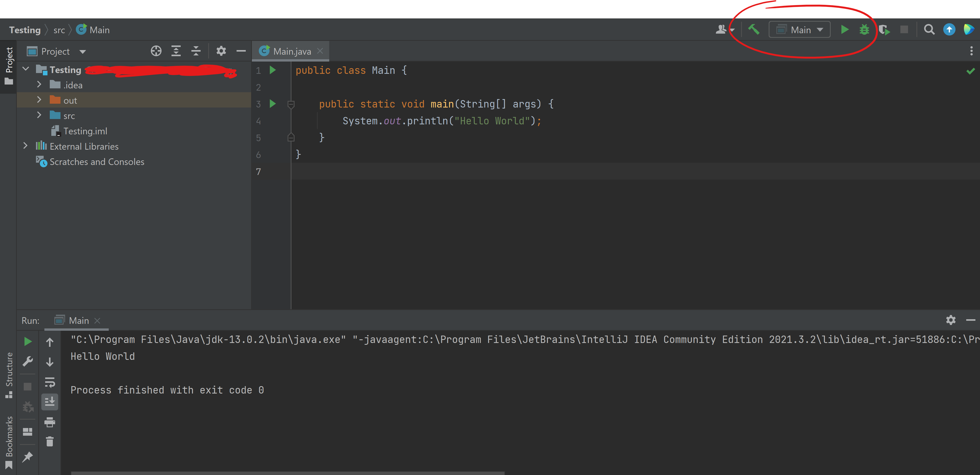Click the grey Stop square in top toolbar

pos(904,29)
